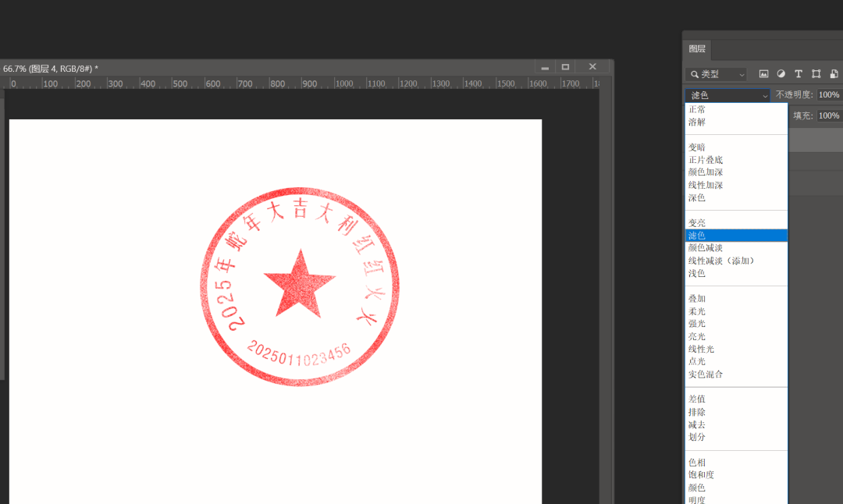This screenshot has width=843, height=504.
Task: Select 划分 blend mode
Action: (x=736, y=437)
